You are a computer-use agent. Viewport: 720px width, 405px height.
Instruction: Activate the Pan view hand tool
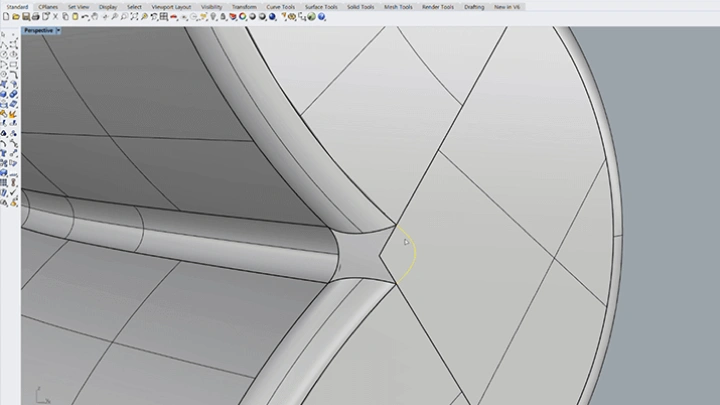(x=95, y=17)
